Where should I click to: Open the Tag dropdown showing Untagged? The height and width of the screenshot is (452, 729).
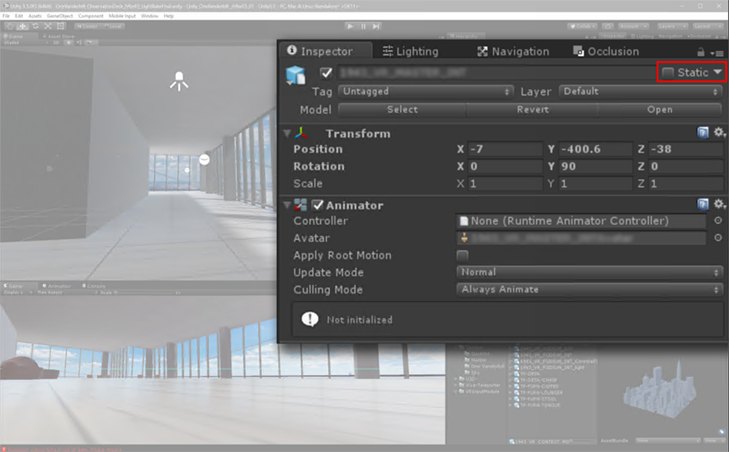pos(425,92)
